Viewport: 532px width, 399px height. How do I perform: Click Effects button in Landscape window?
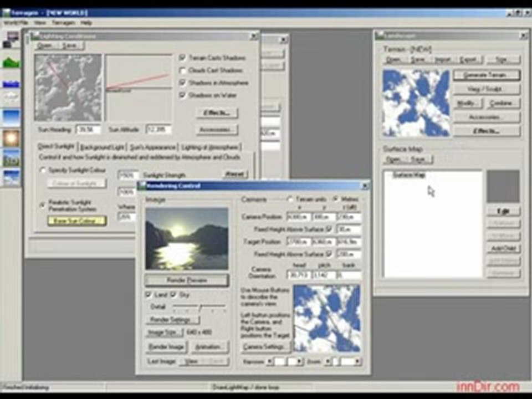pyautogui.click(x=486, y=131)
